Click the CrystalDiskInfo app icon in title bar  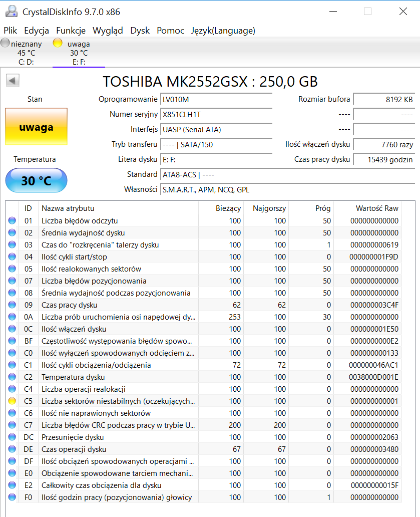coord(12,12)
